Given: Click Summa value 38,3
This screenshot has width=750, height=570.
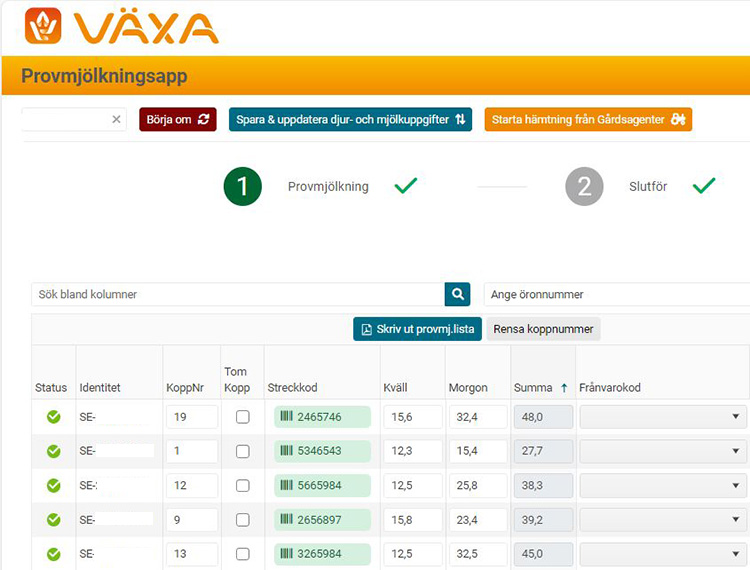Looking at the screenshot, I should (543, 485).
